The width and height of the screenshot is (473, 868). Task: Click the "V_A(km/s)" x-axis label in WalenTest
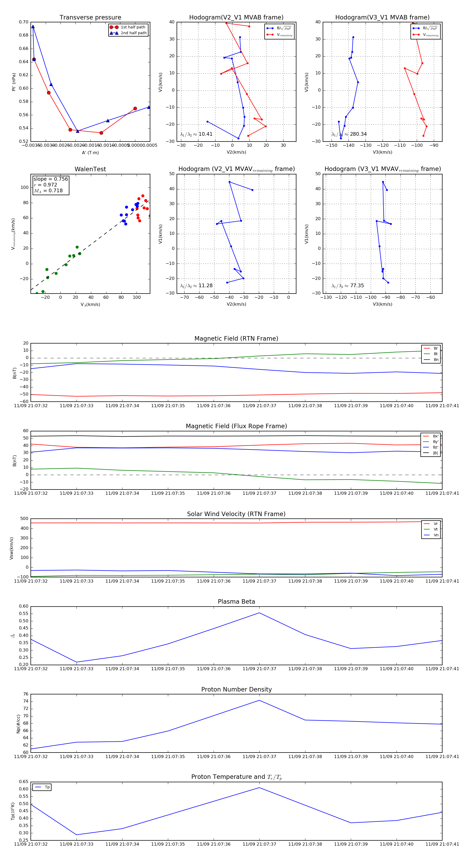pyautogui.click(x=90, y=305)
